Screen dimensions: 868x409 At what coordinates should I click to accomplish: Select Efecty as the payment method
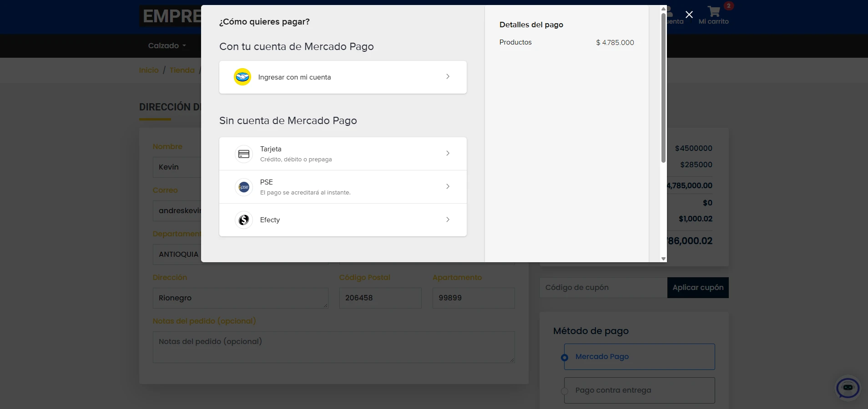click(343, 220)
